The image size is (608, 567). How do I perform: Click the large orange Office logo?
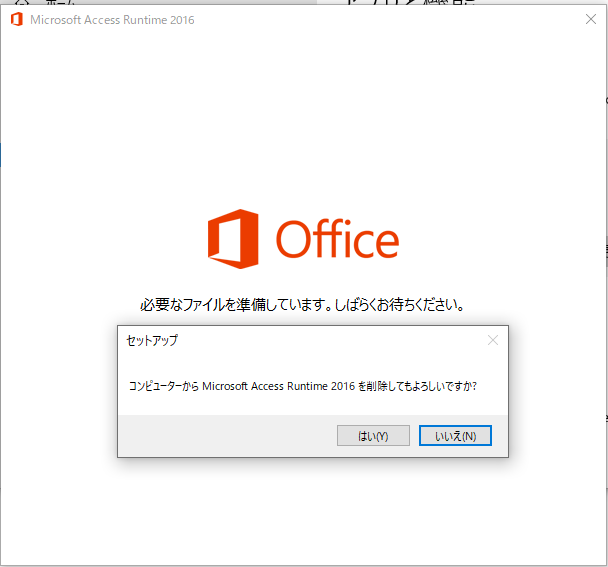click(234, 238)
